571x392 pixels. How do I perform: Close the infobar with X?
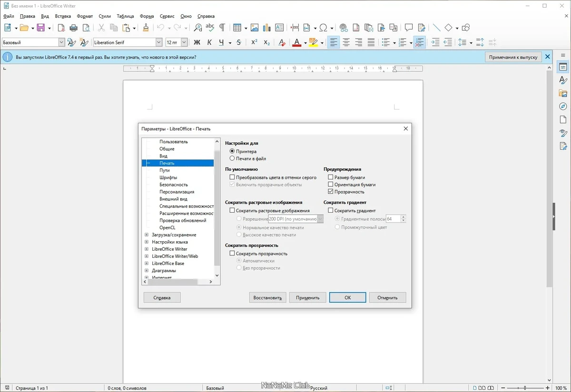click(x=547, y=57)
